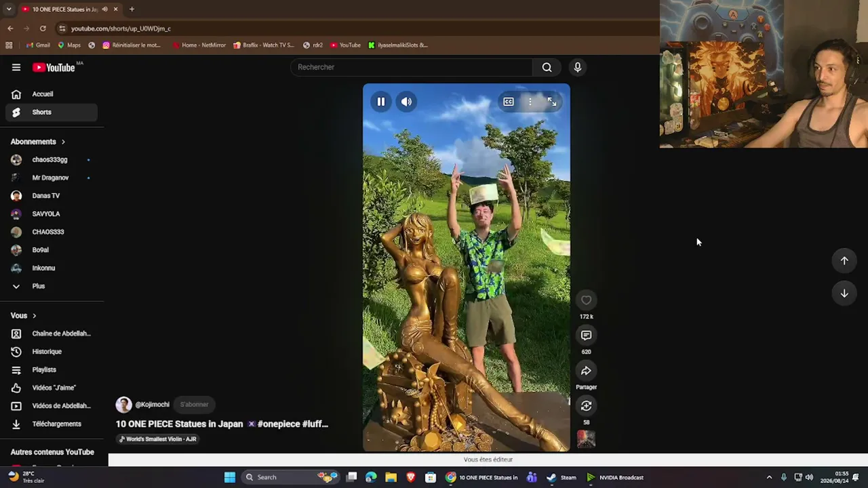Mute the Short's volume
This screenshot has height=488, width=868.
coord(406,102)
